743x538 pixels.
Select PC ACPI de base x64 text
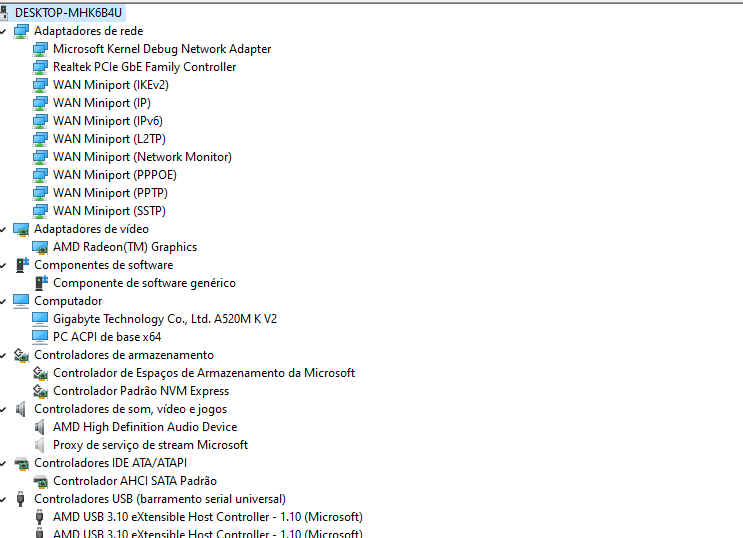tap(107, 337)
